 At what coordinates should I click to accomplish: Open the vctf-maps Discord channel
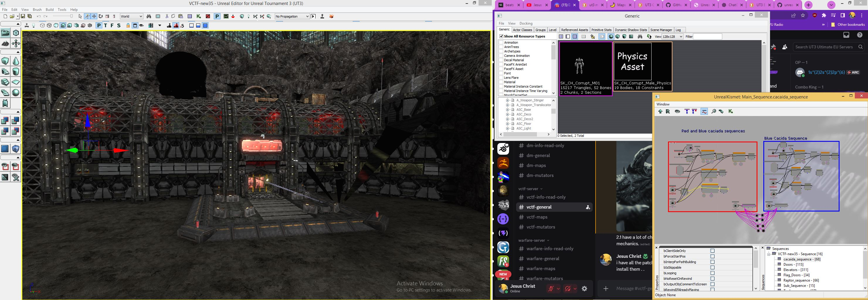(x=537, y=217)
